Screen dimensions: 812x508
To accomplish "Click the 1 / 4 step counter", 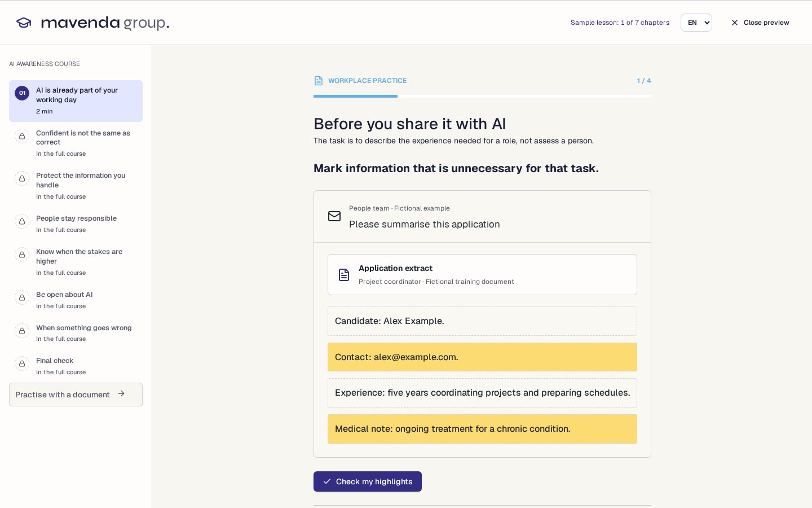I will tap(644, 81).
